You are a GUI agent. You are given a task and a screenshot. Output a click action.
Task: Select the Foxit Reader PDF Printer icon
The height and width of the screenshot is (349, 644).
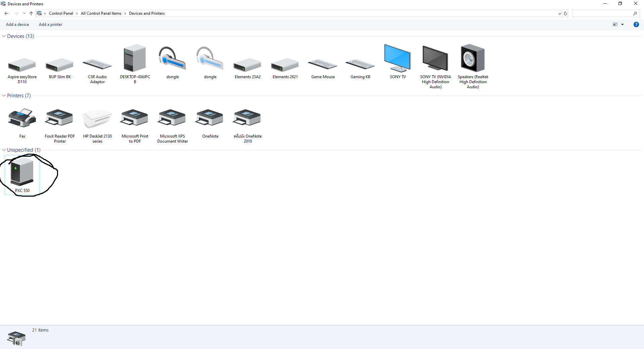coord(60,118)
